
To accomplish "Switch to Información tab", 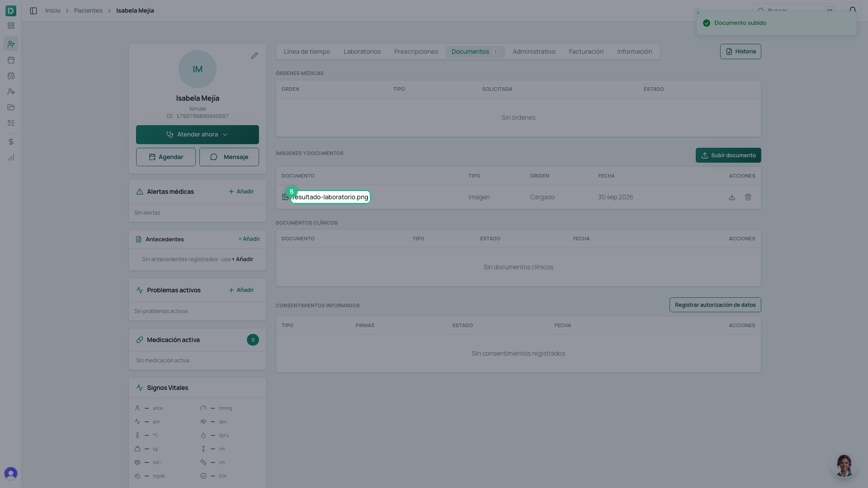I will [x=635, y=52].
